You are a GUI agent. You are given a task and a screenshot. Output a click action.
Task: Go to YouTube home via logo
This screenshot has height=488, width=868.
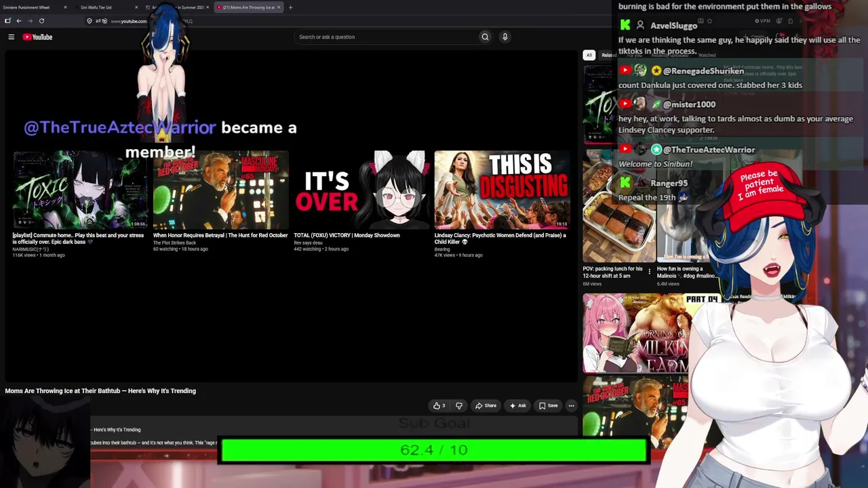[37, 37]
